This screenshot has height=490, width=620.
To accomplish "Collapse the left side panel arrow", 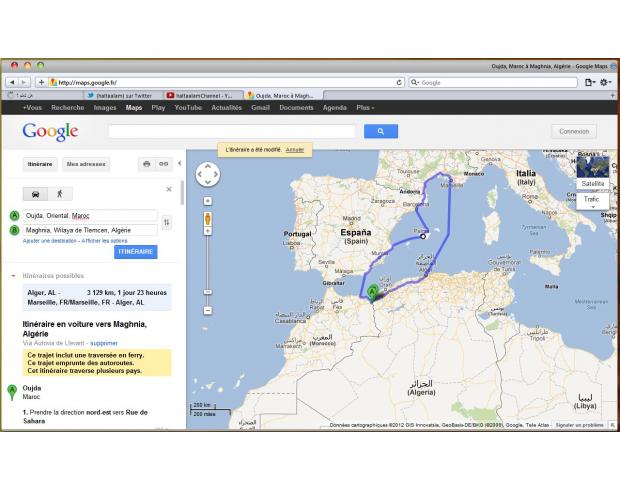I will pyautogui.click(x=180, y=163).
